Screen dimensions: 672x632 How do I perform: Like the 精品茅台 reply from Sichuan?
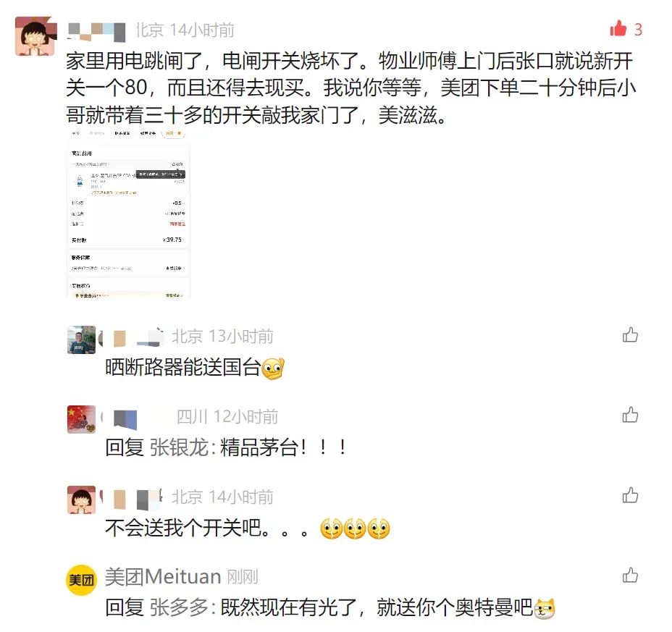[630, 416]
